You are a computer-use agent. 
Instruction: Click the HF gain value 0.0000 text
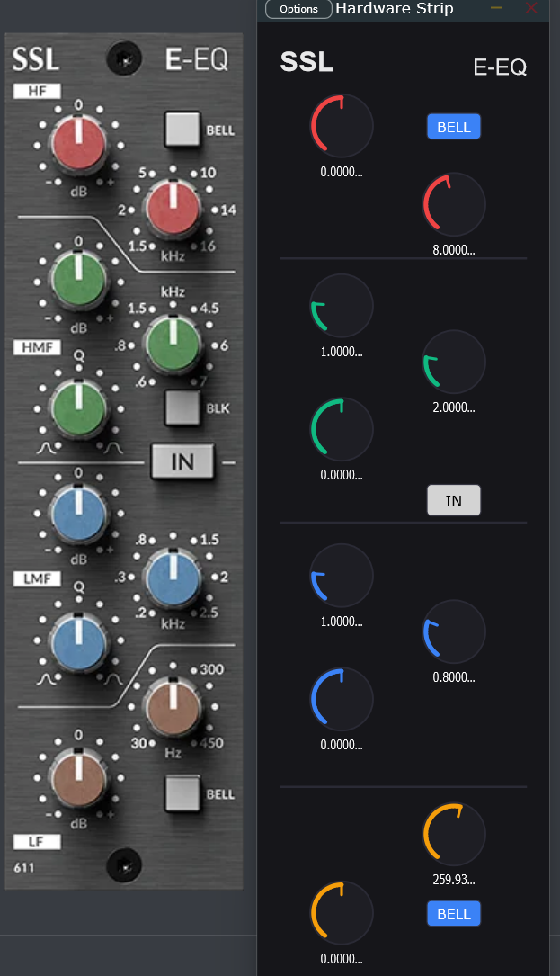[x=342, y=172]
